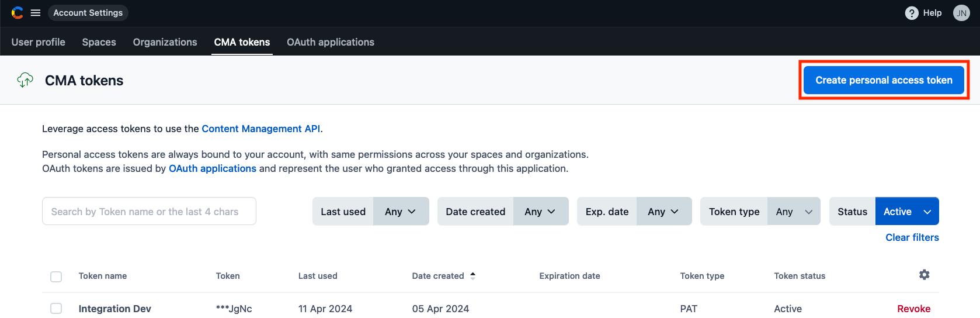Click the ***JgNc token value
Screen dimensions: 980x318
(234, 309)
